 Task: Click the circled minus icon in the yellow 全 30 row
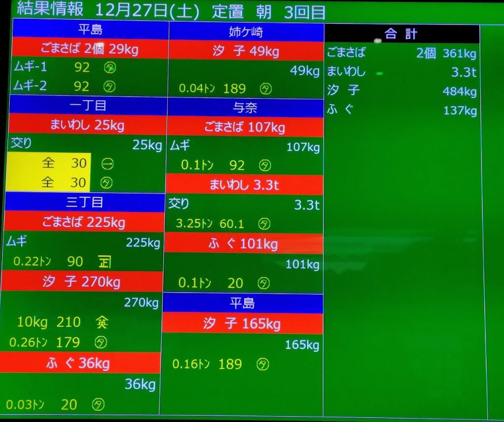106,163
